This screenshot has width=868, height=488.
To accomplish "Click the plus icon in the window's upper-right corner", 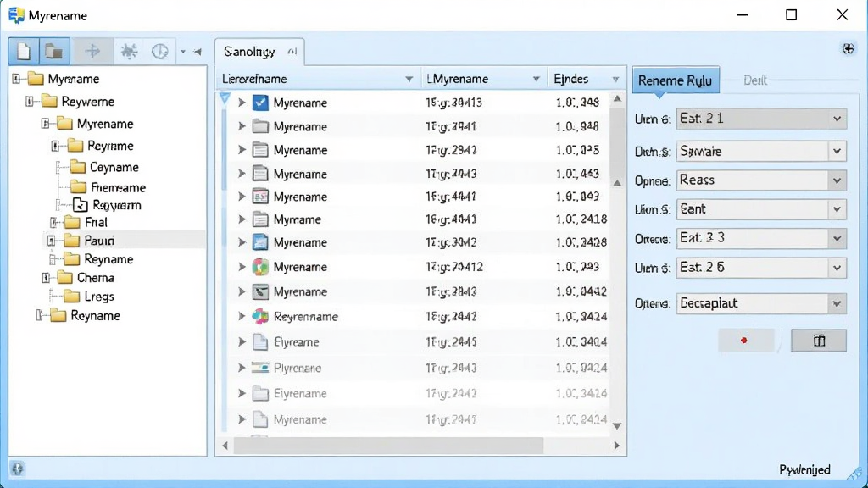I will (x=848, y=48).
